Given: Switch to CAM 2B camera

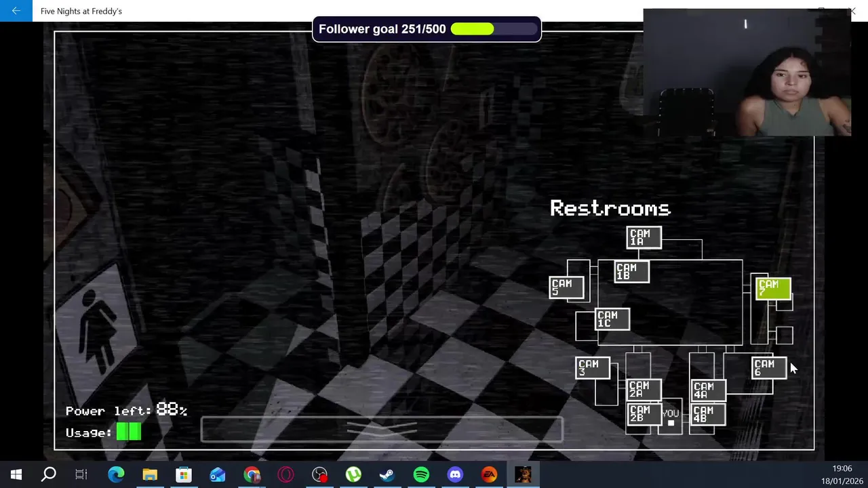Looking at the screenshot, I should (644, 414).
